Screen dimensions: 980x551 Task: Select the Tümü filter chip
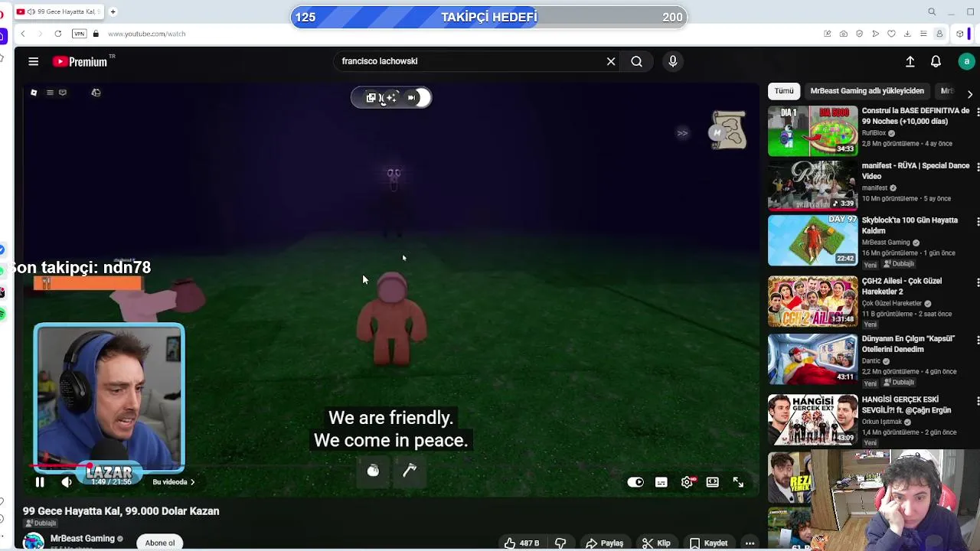pos(784,90)
